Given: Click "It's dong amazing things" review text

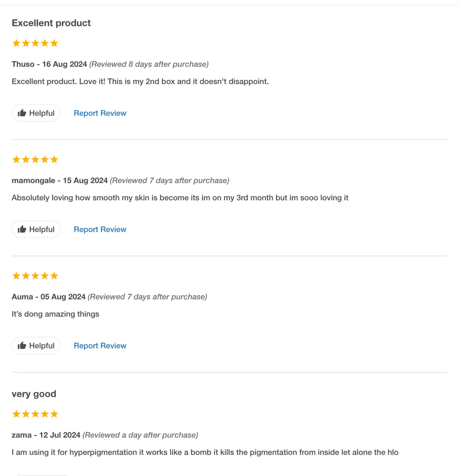Looking at the screenshot, I should pos(55,314).
